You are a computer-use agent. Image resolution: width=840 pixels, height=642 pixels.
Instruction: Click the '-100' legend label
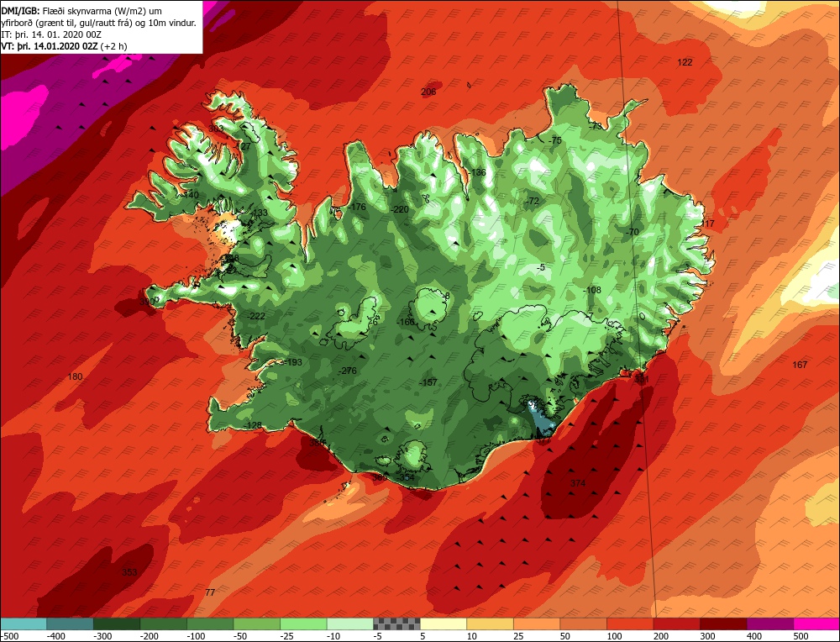coord(196,636)
